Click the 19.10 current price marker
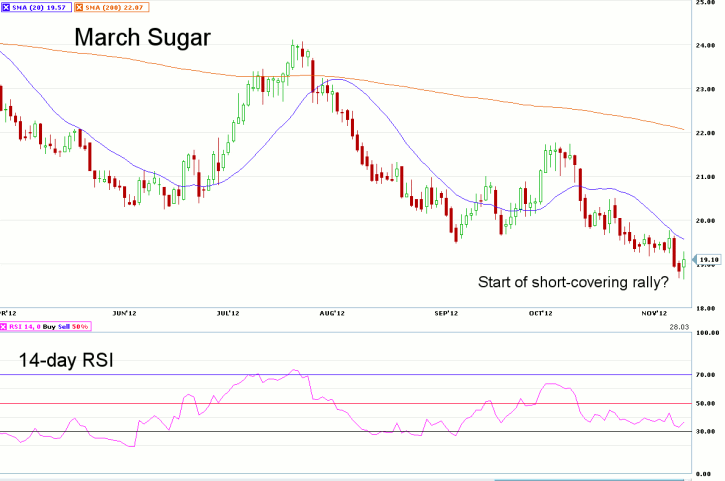Image resolution: width=725 pixels, height=481 pixels. (709, 262)
